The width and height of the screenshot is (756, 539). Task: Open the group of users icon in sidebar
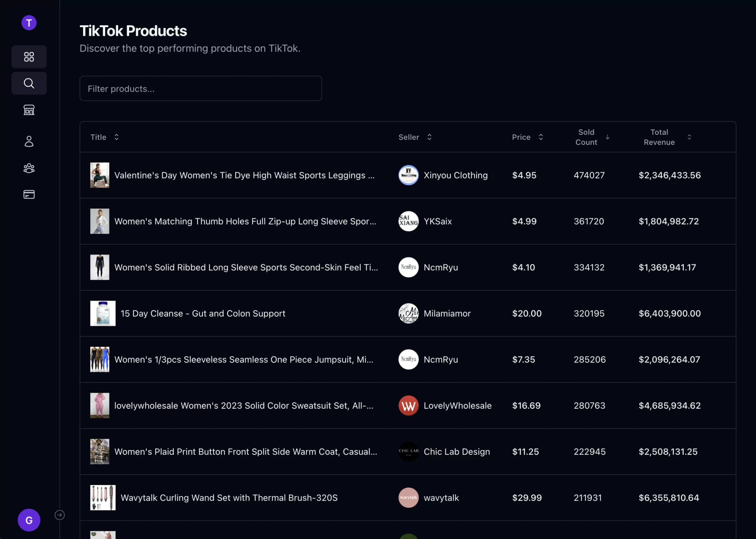[29, 168]
